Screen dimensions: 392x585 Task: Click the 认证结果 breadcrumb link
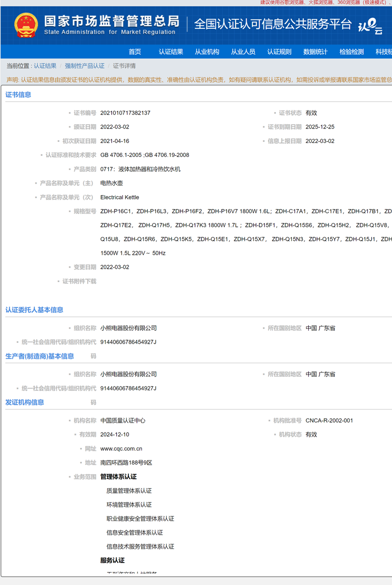(x=45, y=66)
